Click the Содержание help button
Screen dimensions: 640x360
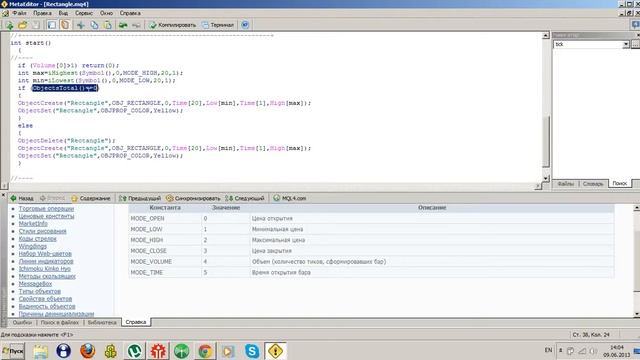click(x=91, y=198)
